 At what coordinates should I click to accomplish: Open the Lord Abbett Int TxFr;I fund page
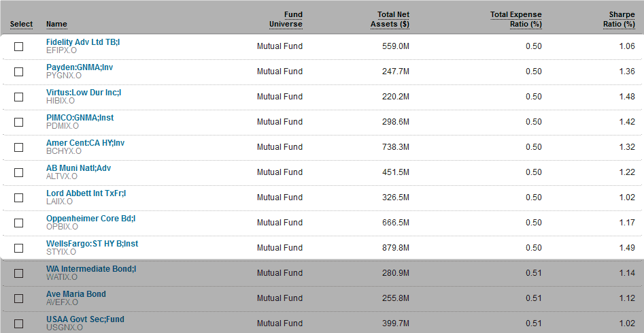point(86,193)
